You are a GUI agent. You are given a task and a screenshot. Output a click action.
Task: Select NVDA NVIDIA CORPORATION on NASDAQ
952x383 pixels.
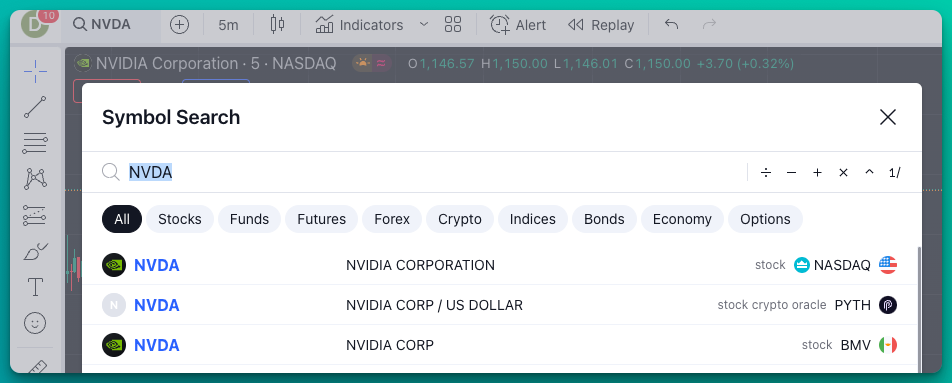(499, 265)
